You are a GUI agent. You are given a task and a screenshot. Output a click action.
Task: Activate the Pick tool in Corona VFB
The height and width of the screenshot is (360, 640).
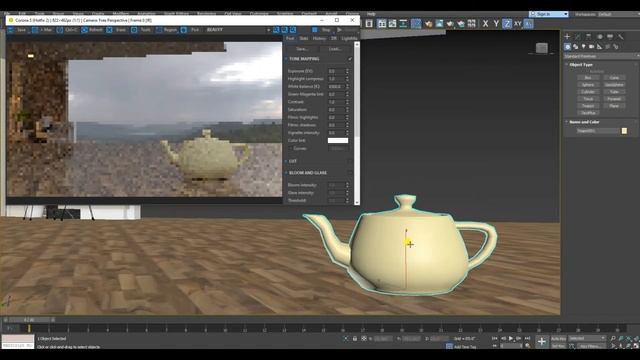[191, 30]
